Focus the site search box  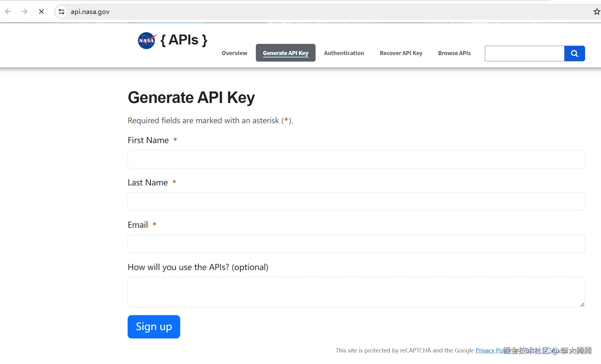click(x=524, y=54)
